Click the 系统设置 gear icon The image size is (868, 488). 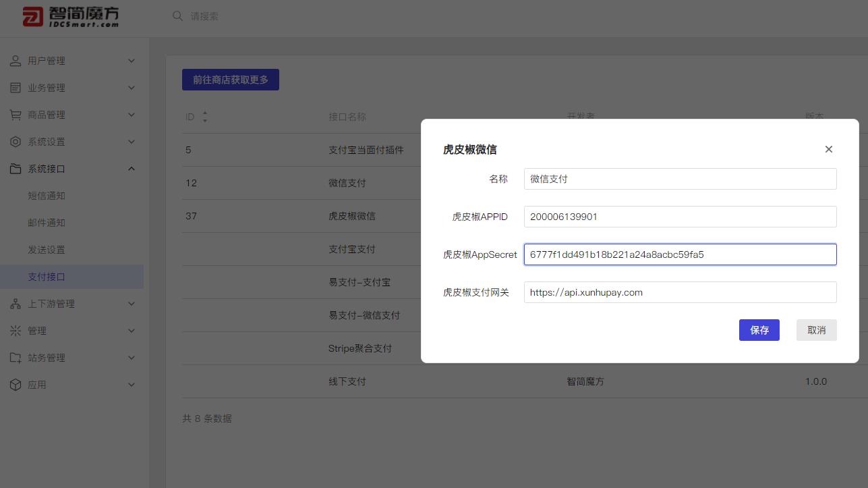(x=16, y=142)
